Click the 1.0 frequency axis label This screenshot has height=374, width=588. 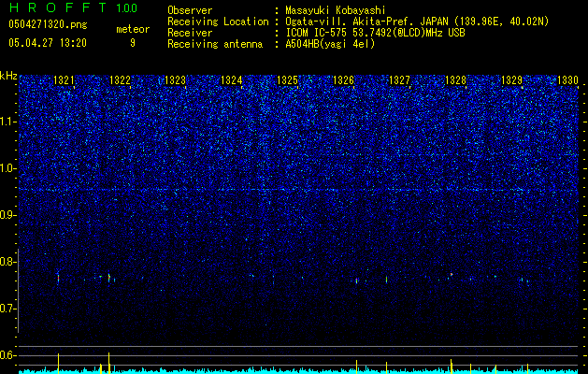8,168
